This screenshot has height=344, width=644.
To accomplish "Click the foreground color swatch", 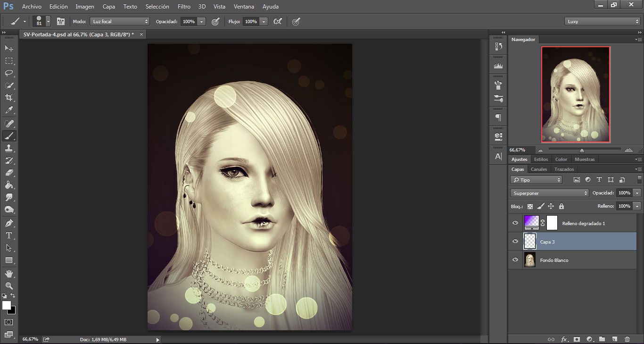I will [7, 305].
